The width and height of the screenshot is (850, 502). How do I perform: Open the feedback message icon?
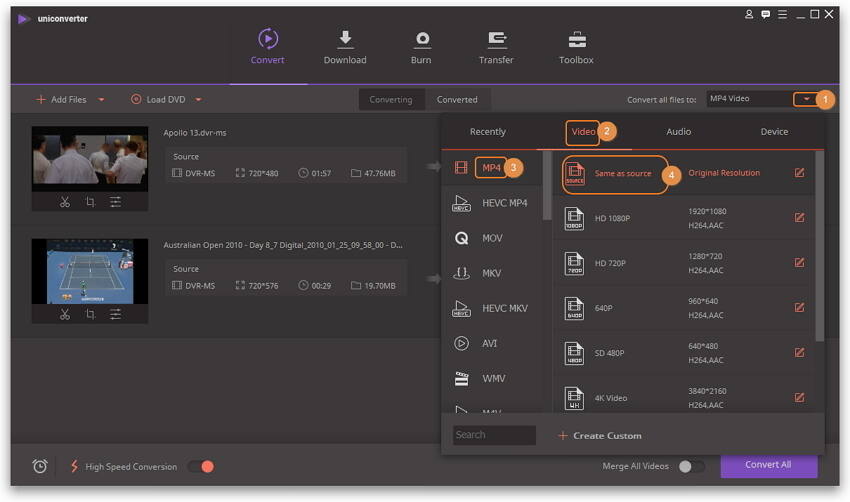coord(765,15)
